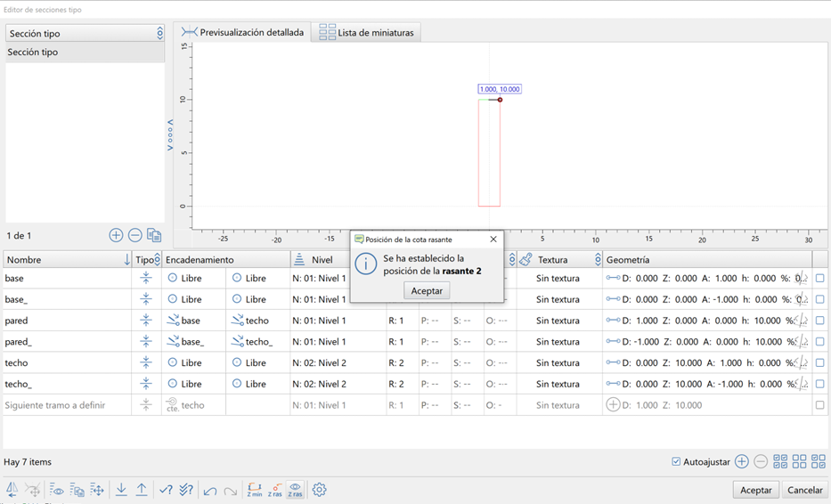Click the settings gear icon in bottom toolbar
Image resolution: width=831 pixels, height=504 pixels.
point(320,490)
